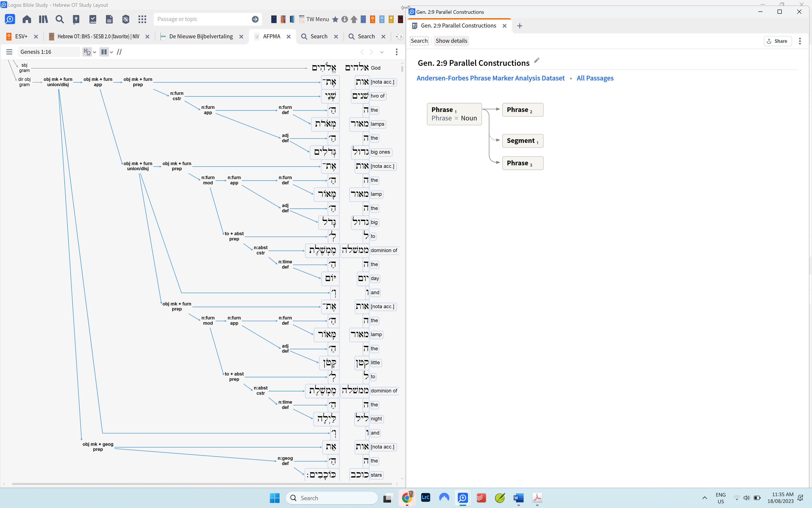812x508 pixels.
Task: Open the Tools shield icon
Action: (x=126, y=19)
